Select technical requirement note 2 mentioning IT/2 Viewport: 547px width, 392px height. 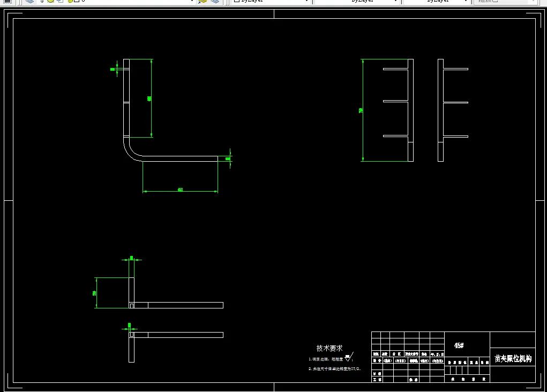(334, 368)
